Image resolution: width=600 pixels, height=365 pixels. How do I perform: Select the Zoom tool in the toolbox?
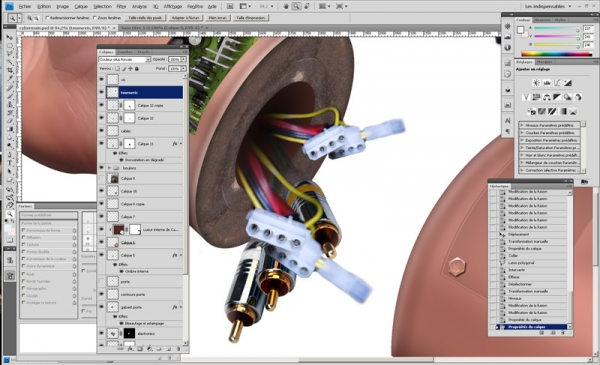point(10,214)
